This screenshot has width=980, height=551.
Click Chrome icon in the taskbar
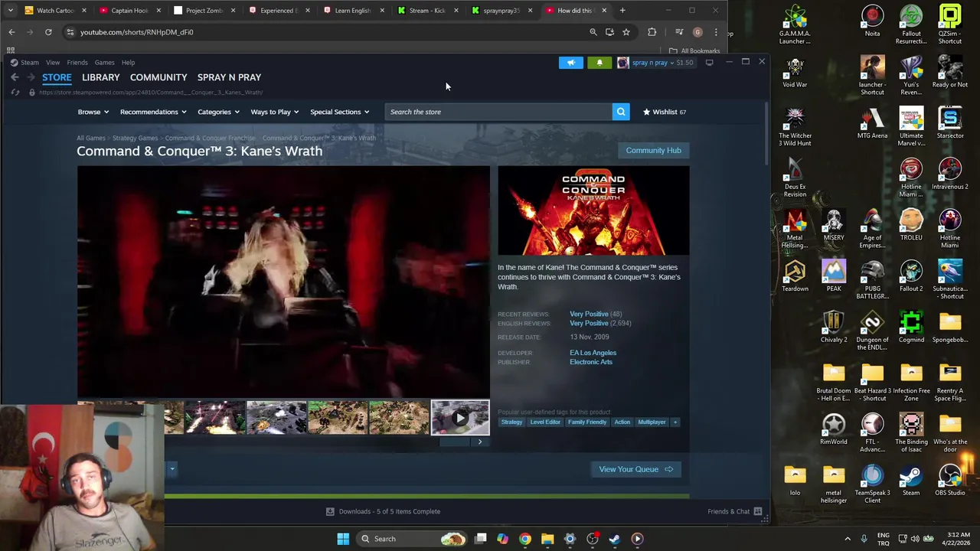point(525,539)
